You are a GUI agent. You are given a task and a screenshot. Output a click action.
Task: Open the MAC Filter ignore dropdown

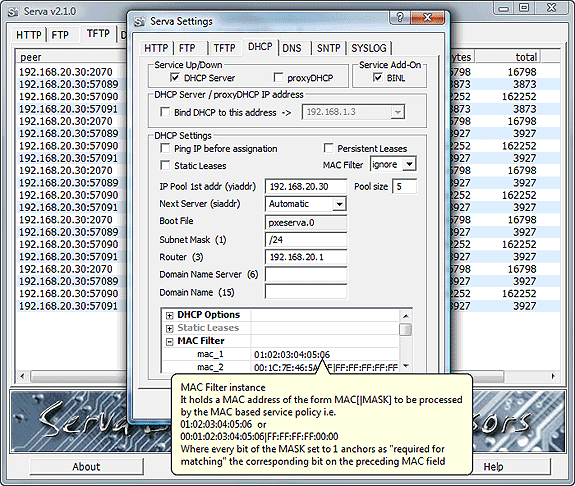(x=409, y=164)
